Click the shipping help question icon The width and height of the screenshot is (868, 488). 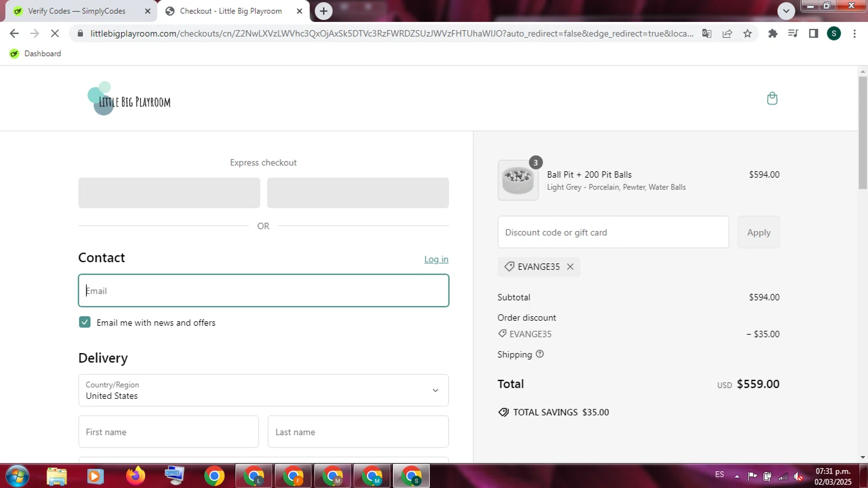[x=540, y=354]
